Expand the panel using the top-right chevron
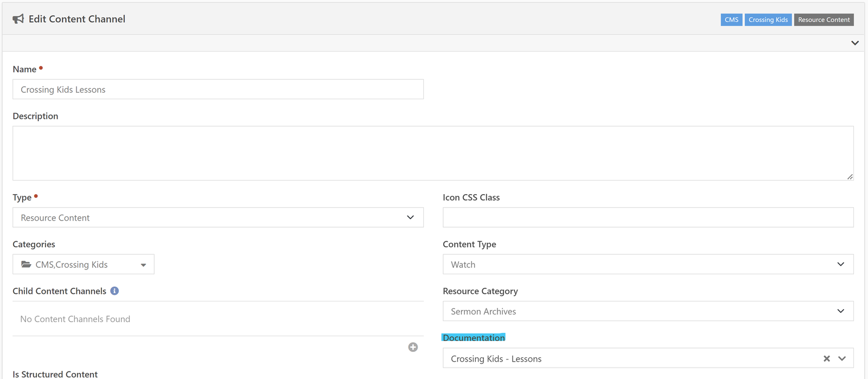868x379 pixels. 855,43
